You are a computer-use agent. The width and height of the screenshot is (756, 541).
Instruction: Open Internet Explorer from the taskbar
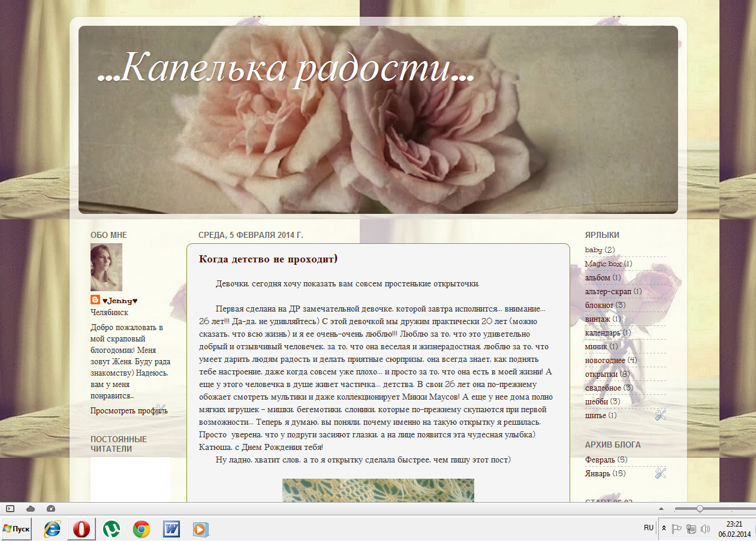click(52, 528)
